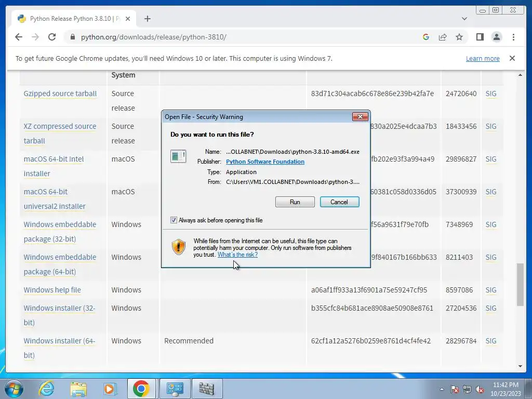Click the network tray icon
The image size is (532, 399).
point(467,389)
